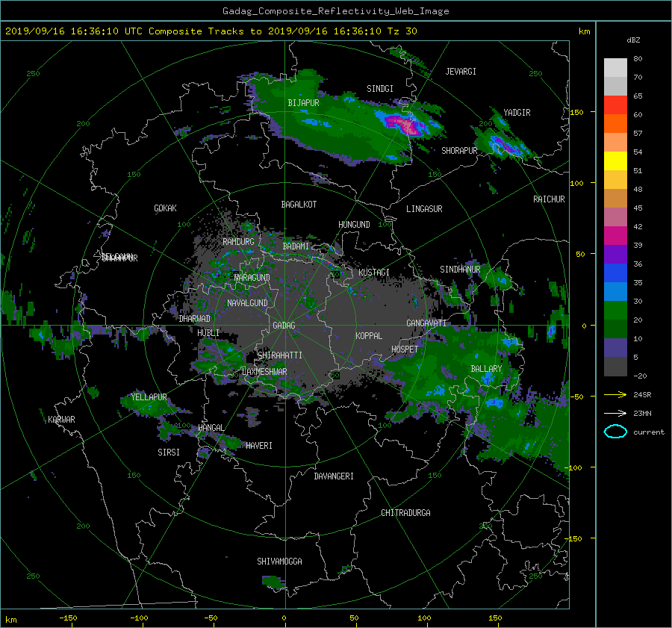
Task: Click the 60 dBZ red legend swatch
Action: [x=615, y=105]
